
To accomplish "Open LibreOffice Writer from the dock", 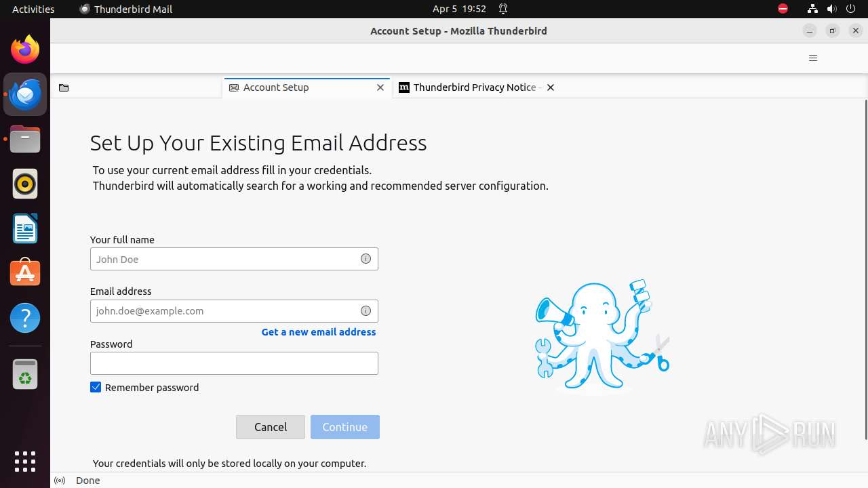I will [25, 228].
